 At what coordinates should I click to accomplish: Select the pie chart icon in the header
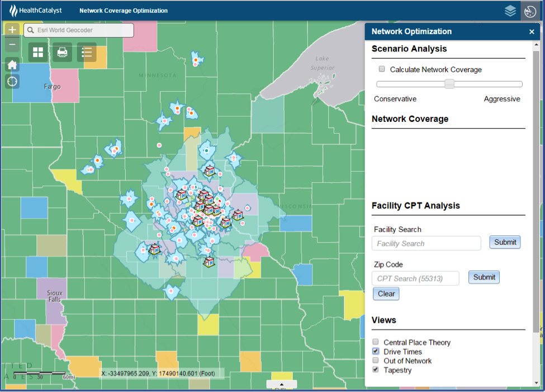[x=529, y=10]
